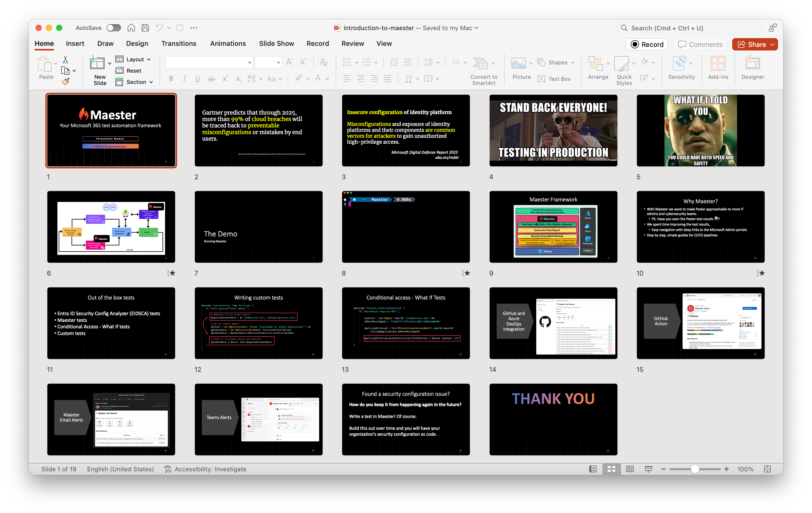Toggle strikethrough formatting
This screenshot has width=812, height=513.
[211, 79]
